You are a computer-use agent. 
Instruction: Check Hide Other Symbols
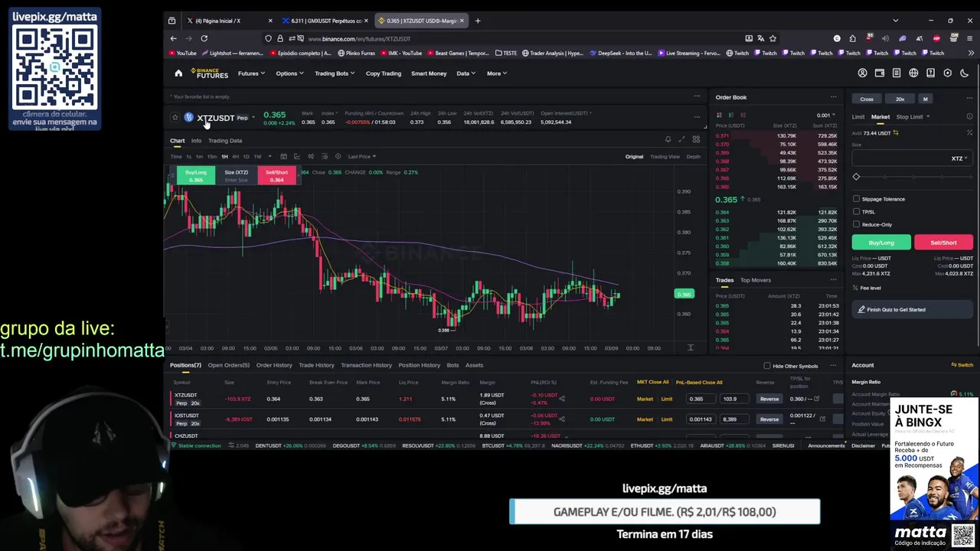767,366
